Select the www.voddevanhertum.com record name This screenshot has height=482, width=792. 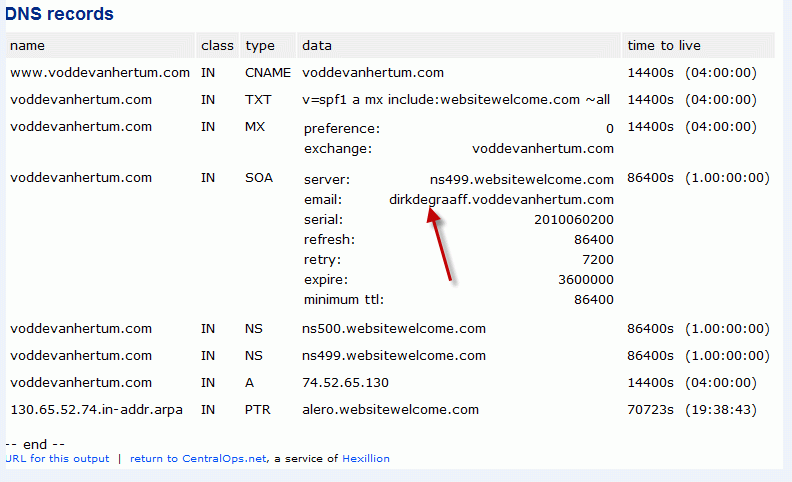tap(100, 73)
